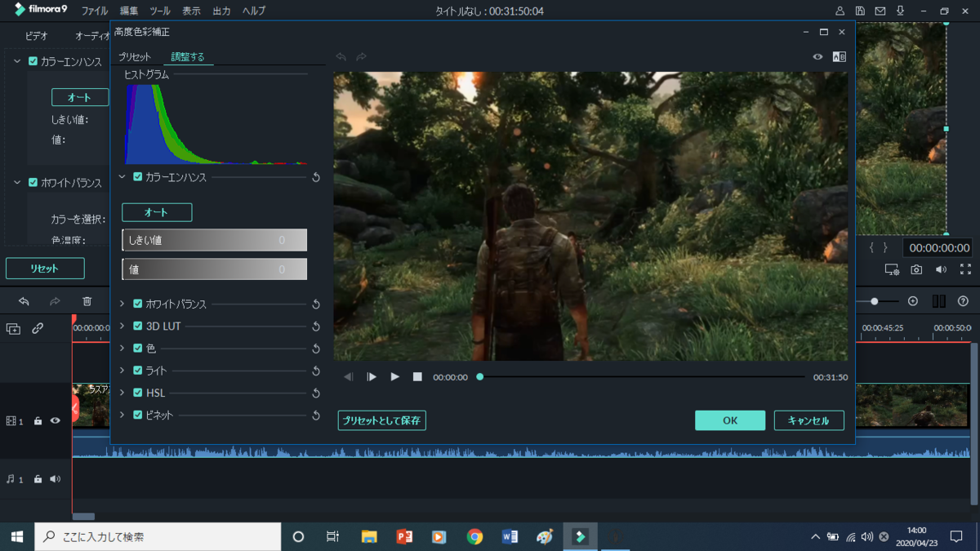Open the account profile icon in the title bar

[x=840, y=11]
